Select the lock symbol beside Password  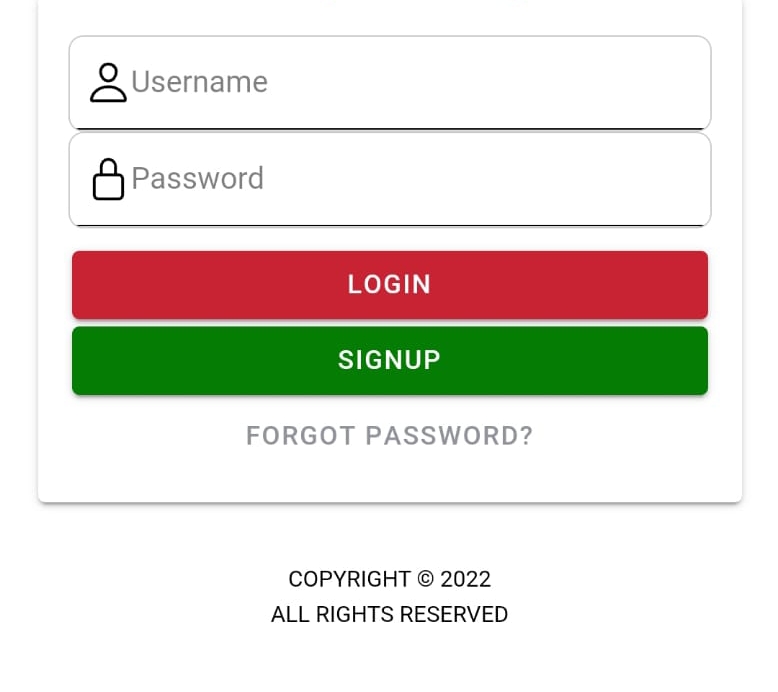[x=108, y=179]
